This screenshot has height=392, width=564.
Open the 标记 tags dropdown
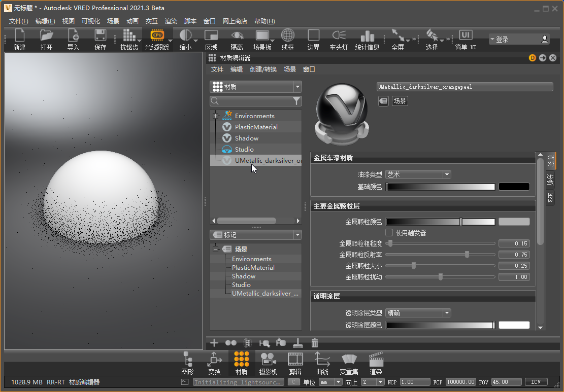(x=256, y=235)
